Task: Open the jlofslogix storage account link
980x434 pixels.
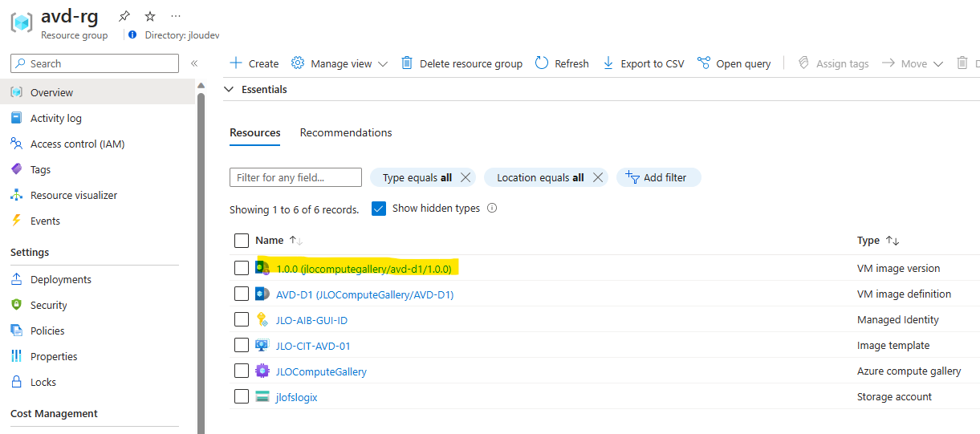Action: pyautogui.click(x=297, y=397)
